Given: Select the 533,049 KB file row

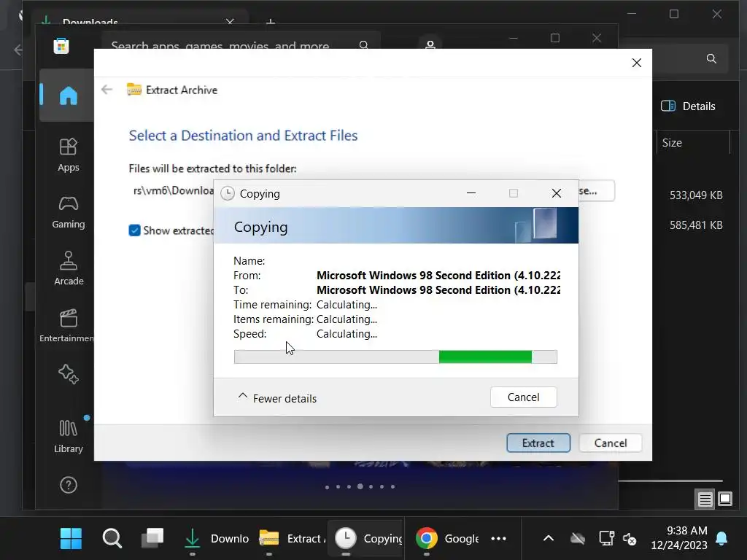Looking at the screenshot, I should 695,195.
